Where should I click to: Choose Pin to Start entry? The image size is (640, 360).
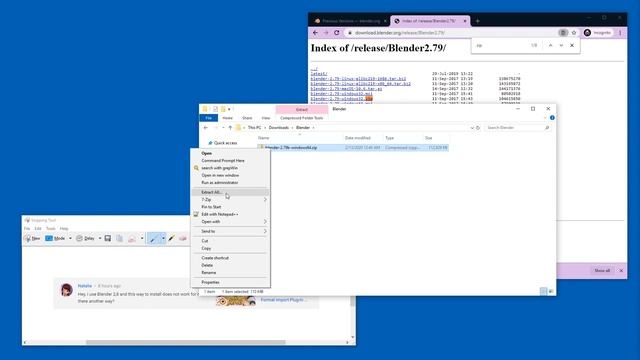pyautogui.click(x=211, y=207)
